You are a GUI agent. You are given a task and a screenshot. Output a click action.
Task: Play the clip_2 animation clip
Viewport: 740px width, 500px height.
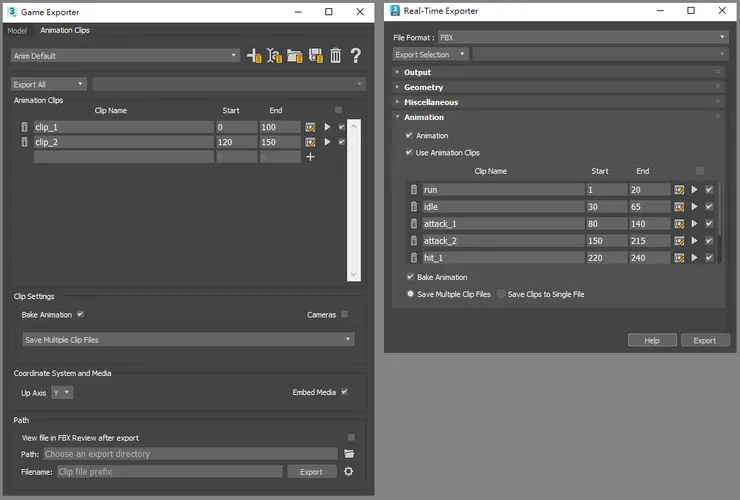click(x=326, y=143)
